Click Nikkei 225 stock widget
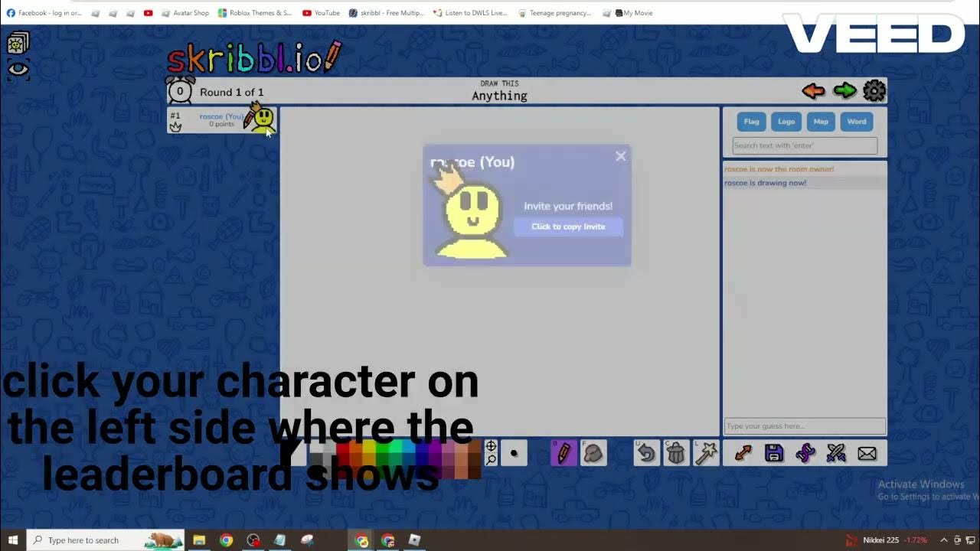 pyautogui.click(x=887, y=540)
